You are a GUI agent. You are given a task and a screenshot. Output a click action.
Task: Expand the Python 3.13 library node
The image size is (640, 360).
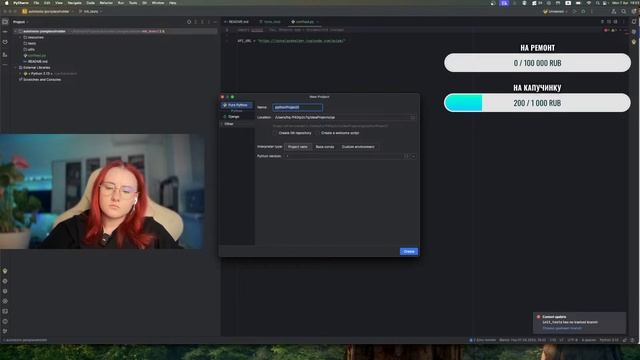point(20,74)
